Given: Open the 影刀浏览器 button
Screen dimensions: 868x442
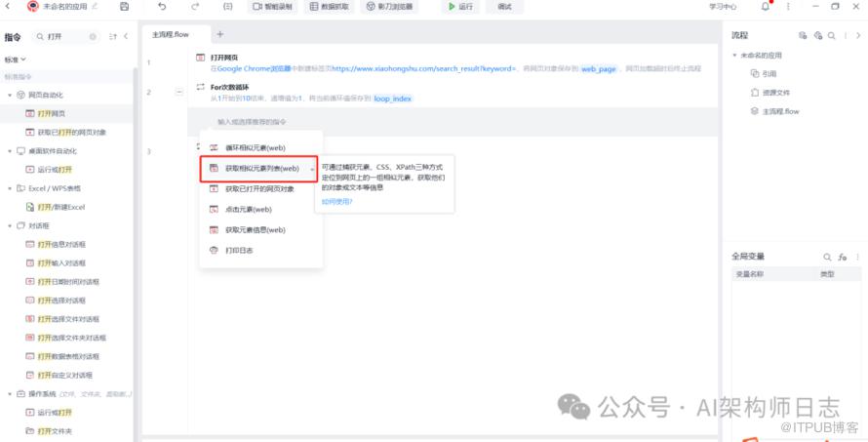Looking at the screenshot, I should 390,6.
